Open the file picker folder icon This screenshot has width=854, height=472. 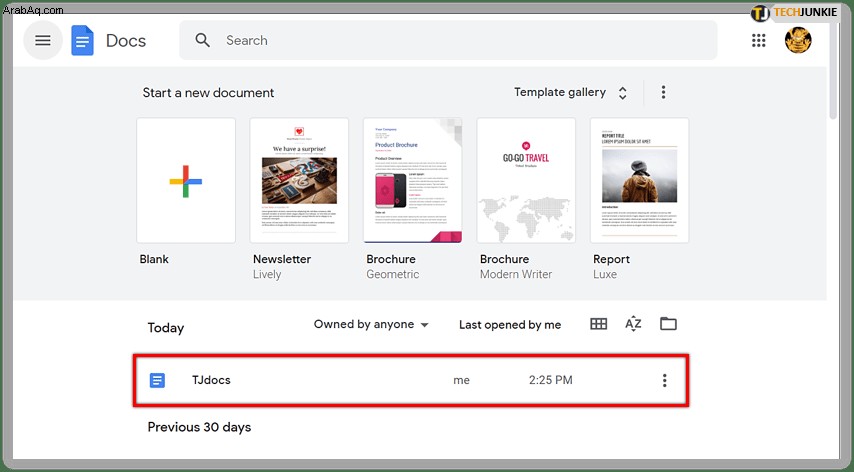(668, 324)
